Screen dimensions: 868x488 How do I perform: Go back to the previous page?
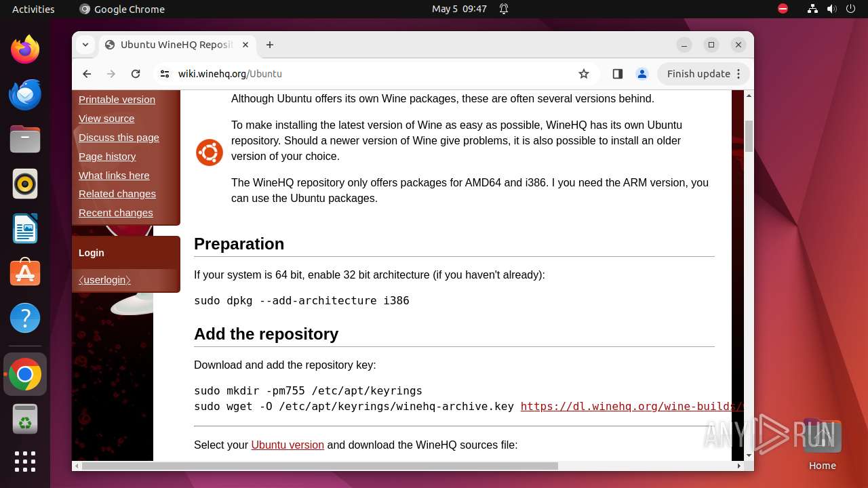pyautogui.click(x=87, y=74)
